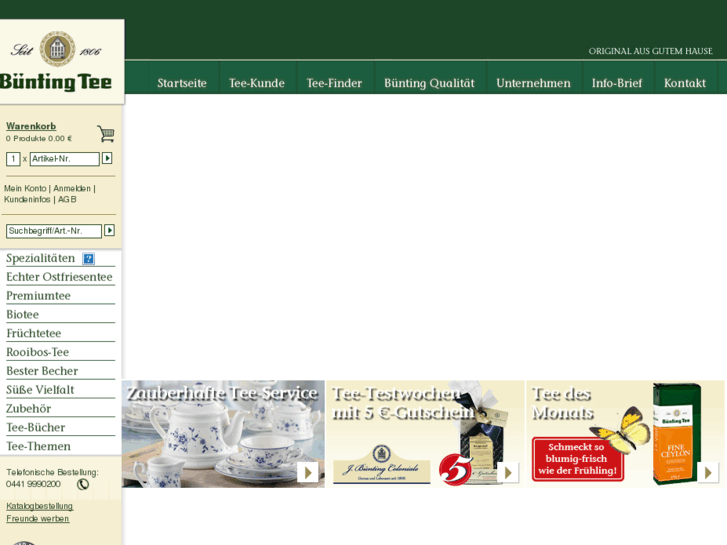This screenshot has height=545, width=727.
Task: Open the Rooibos-Tee category
Action: [38, 352]
